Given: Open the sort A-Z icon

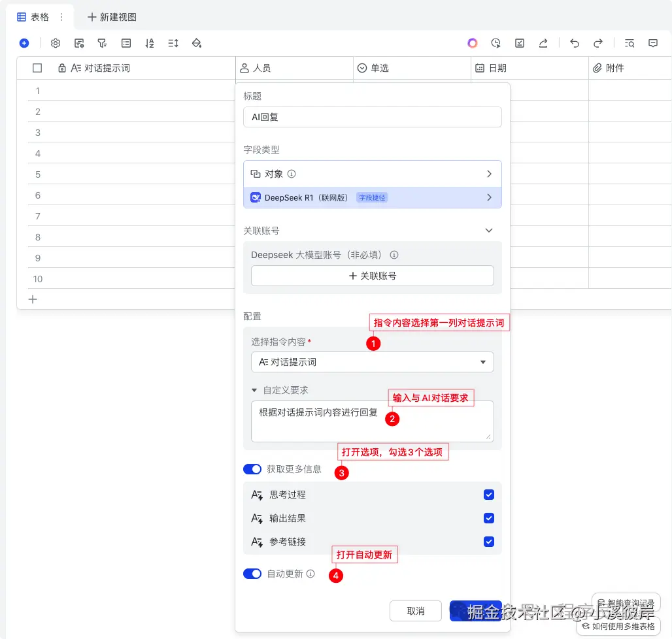Looking at the screenshot, I should (x=150, y=43).
